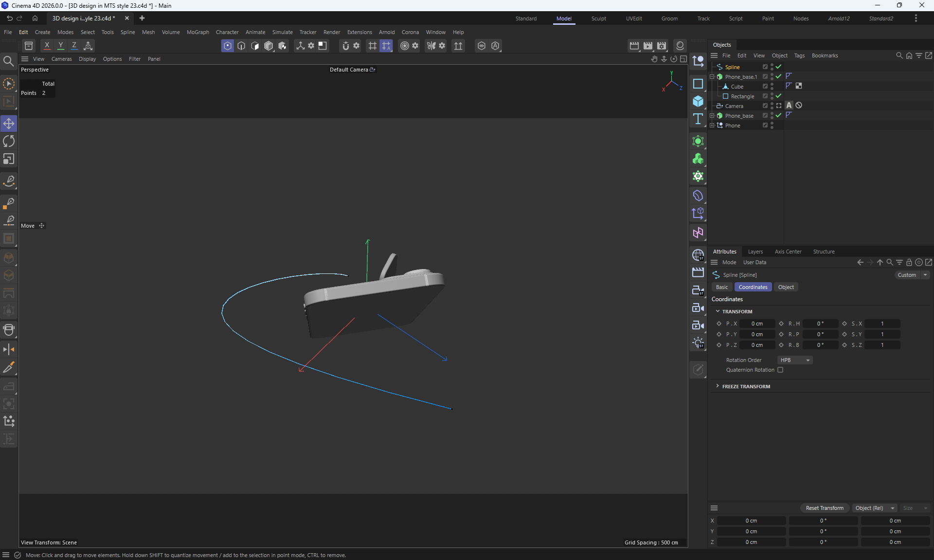
Task: Switch to the Sculpt layout tab
Action: (598, 18)
